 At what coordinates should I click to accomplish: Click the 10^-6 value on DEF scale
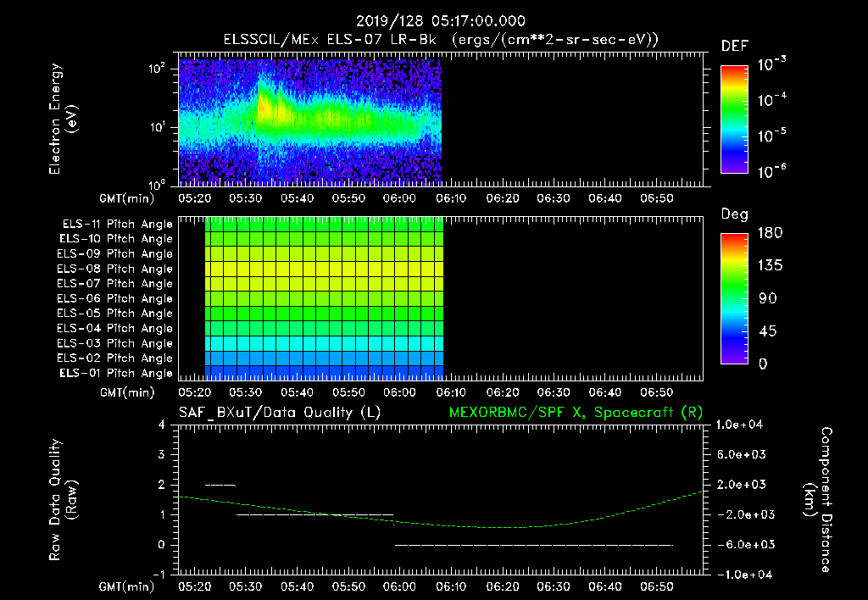tap(771, 171)
